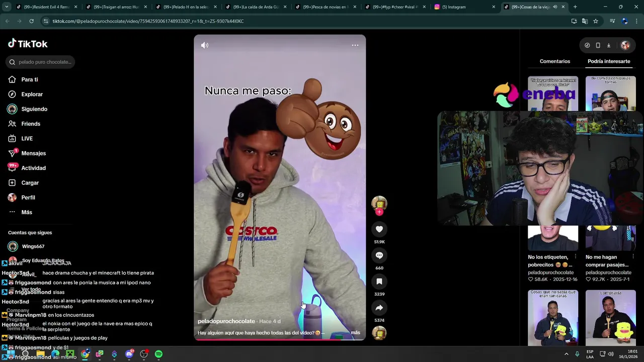Click the search field with 'pelado puro chocolate'
Viewport: 644px width, 362px height.
point(41,62)
